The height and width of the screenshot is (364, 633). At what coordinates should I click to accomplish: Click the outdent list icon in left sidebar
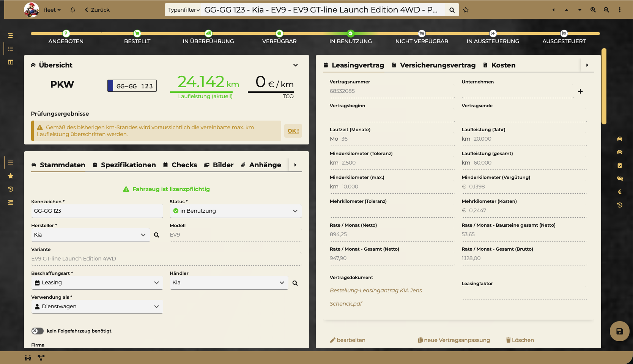11,202
